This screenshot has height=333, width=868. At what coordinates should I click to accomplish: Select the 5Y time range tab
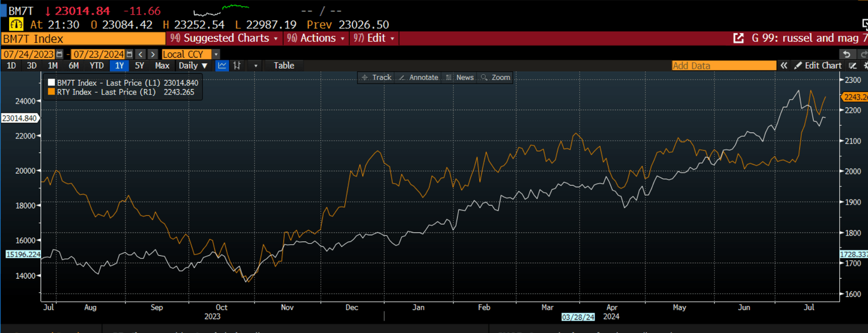coord(139,65)
